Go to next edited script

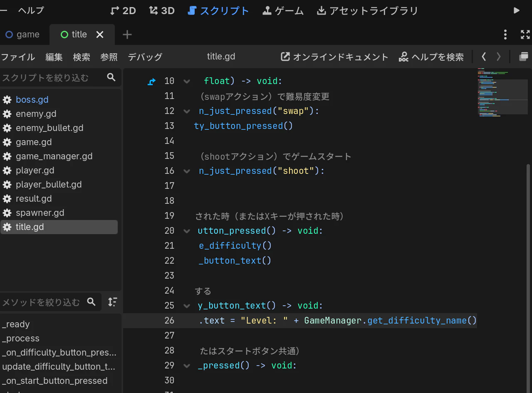tap(499, 57)
